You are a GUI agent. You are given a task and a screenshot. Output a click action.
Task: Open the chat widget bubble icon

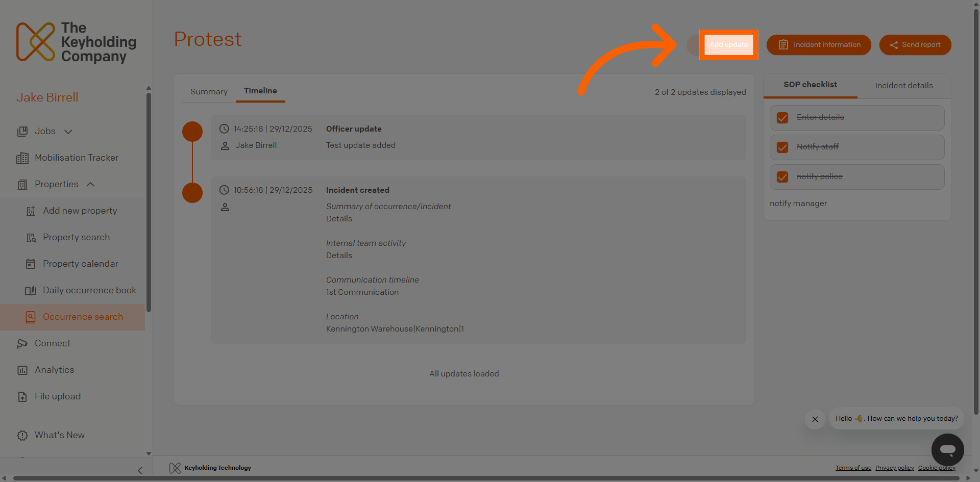click(x=947, y=450)
